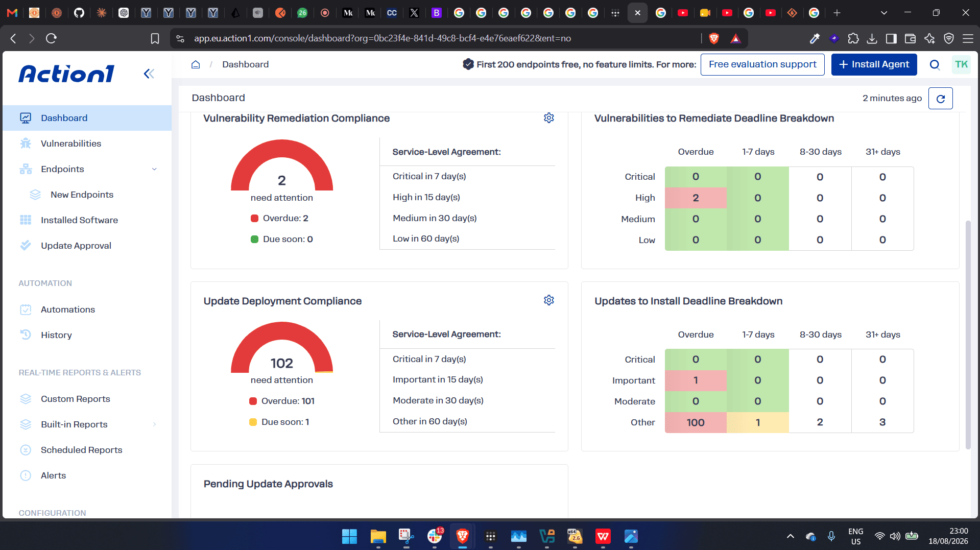Screen dimensions: 980x550
Task: Select the Other overdue 100 cell
Action: (696, 422)
